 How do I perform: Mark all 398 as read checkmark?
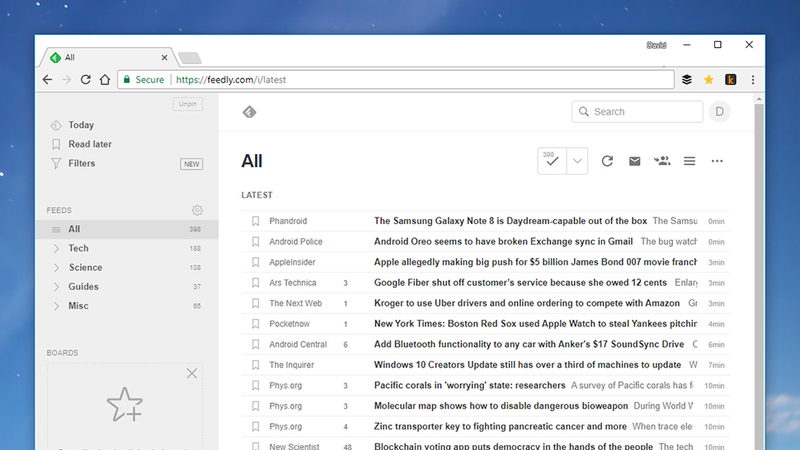pyautogui.click(x=552, y=161)
